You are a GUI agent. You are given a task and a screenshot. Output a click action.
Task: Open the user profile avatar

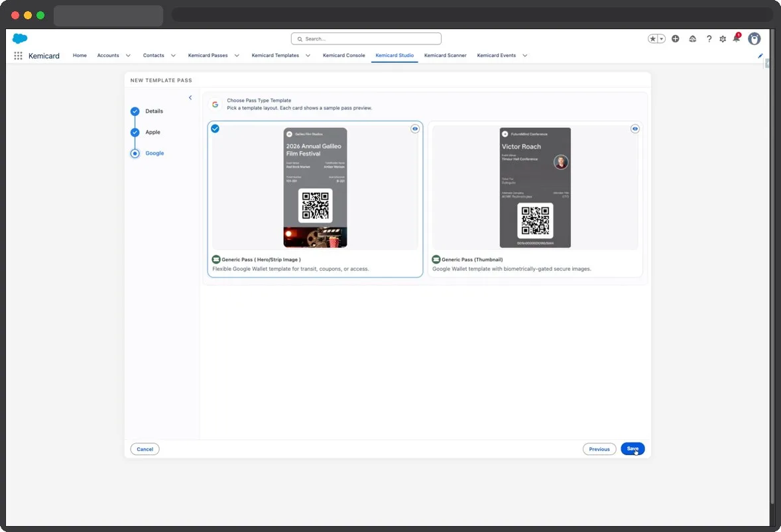pyautogui.click(x=754, y=39)
